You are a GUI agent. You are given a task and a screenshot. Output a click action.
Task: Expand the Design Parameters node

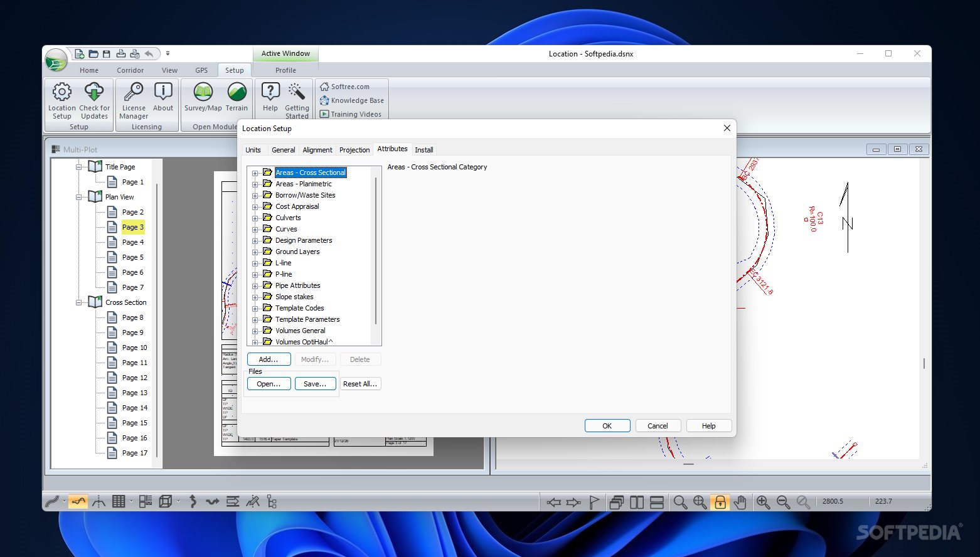pyautogui.click(x=255, y=241)
